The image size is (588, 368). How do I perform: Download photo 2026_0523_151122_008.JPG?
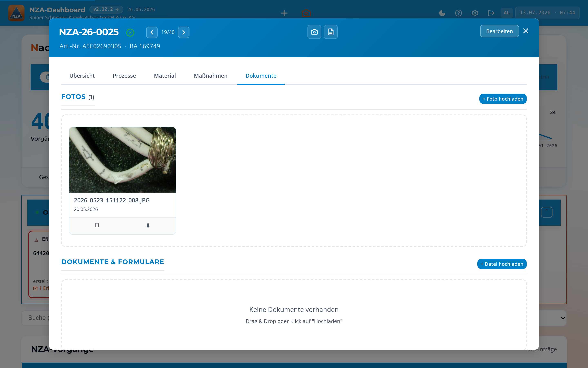pyautogui.click(x=148, y=226)
